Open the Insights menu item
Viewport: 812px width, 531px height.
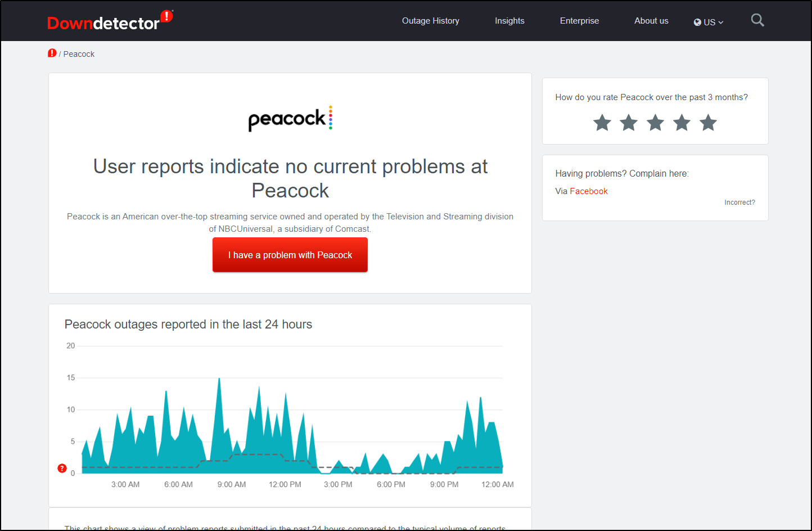tap(509, 21)
